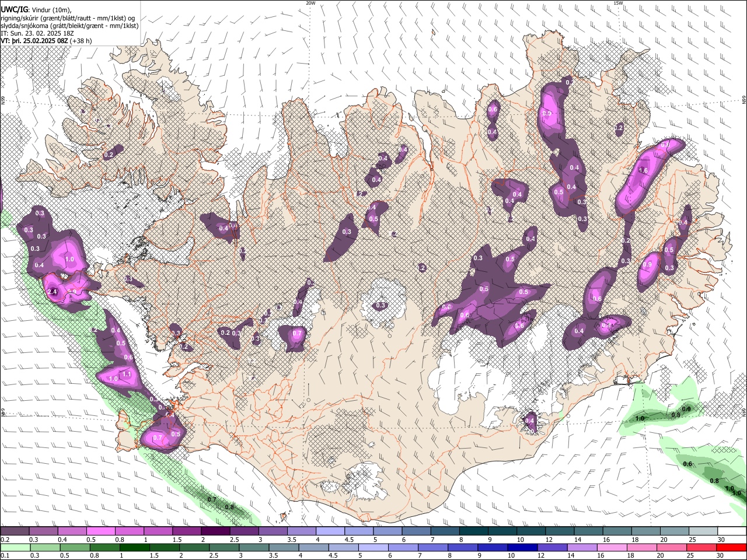Image resolution: width=747 pixels, height=560 pixels.
Task: Click the 'slydda/snjókoma' legend description line
Action: tap(69, 26)
